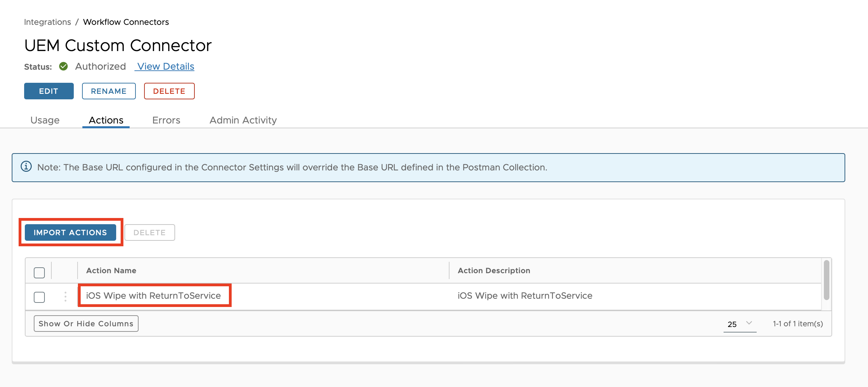Viewport: 868px width, 387px height.
Task: Check the iOS Wipe with ReturnToService row
Action: (x=39, y=297)
